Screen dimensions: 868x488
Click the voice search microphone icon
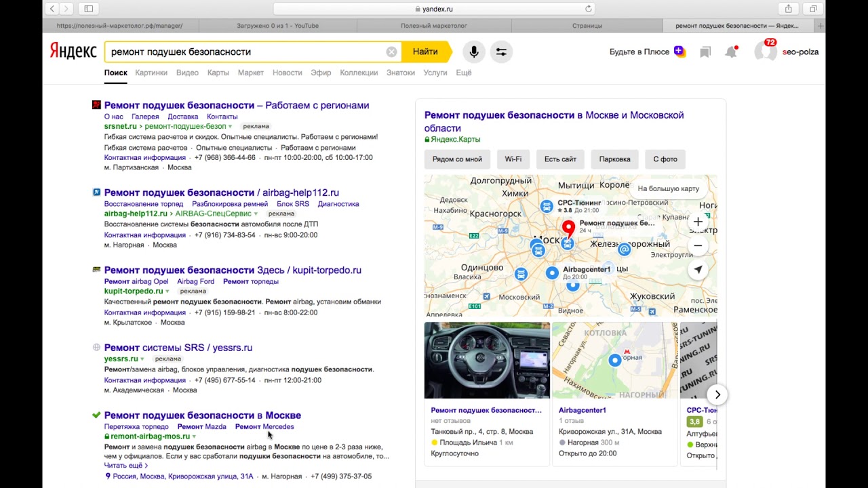(x=474, y=52)
